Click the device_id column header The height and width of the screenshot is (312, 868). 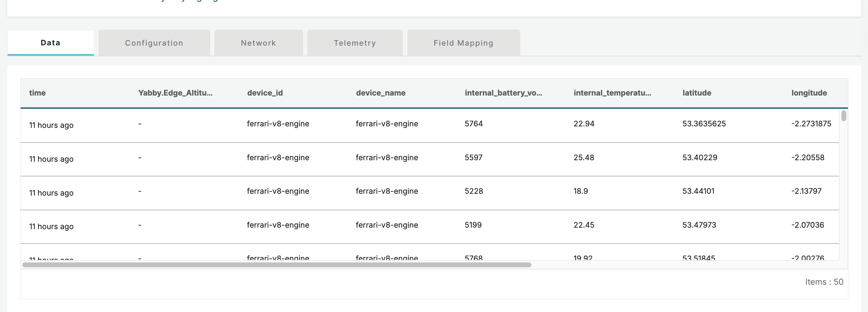coord(265,93)
